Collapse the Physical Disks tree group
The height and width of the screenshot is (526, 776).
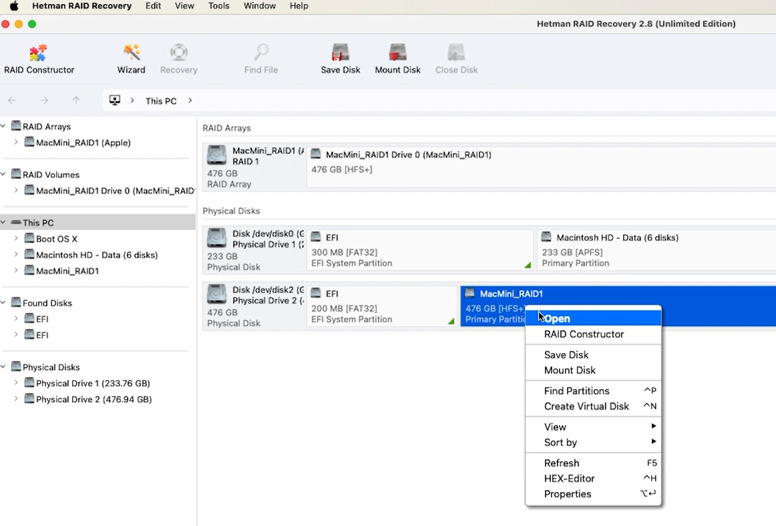click(3, 367)
